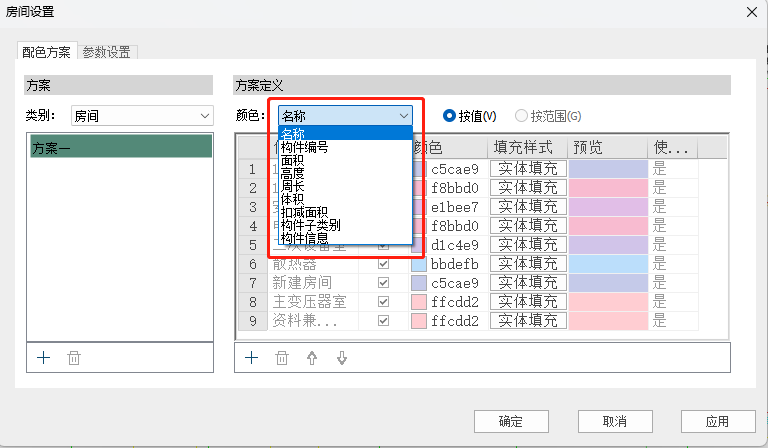
Task: Pick highlighted 名称 option in dropdown list
Action: tap(345, 134)
